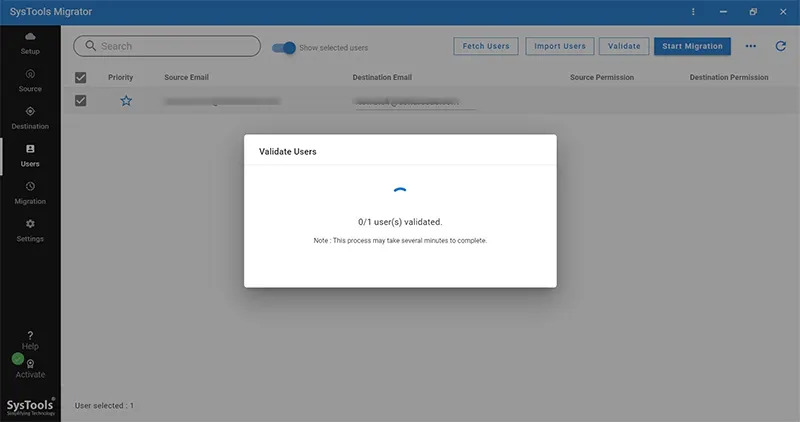Open the Destination section

pyautogui.click(x=30, y=118)
